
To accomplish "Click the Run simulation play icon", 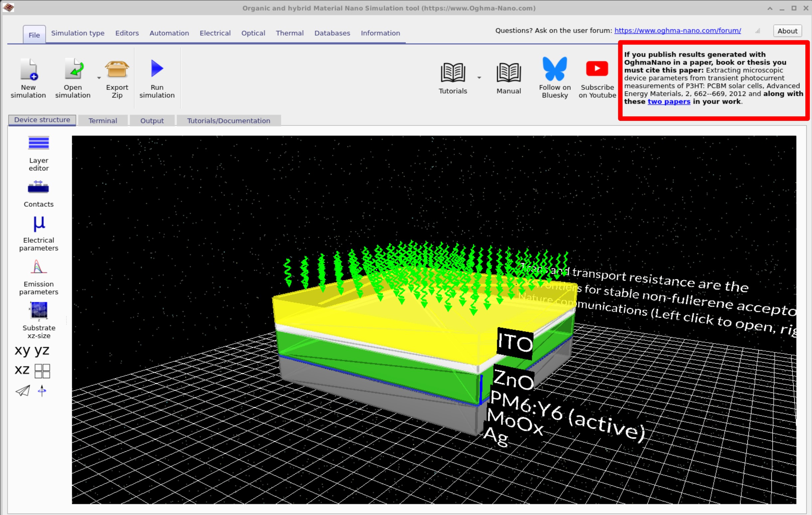I will click(x=157, y=69).
